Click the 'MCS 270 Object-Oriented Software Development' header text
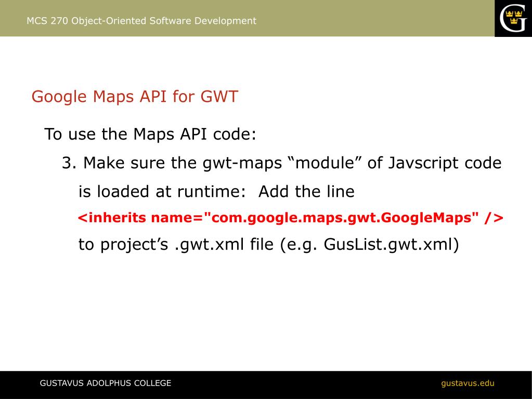The height and width of the screenshot is (399, 532). coord(141,21)
